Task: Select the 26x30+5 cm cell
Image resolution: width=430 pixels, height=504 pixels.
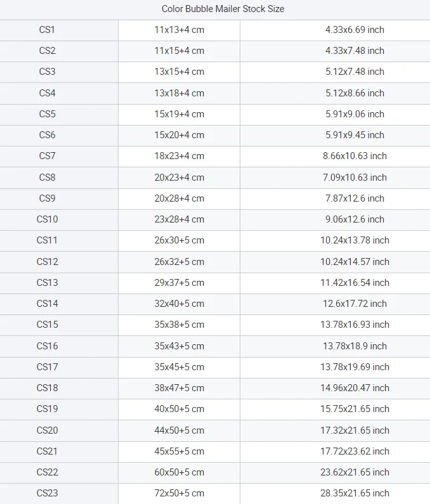Action: click(179, 240)
